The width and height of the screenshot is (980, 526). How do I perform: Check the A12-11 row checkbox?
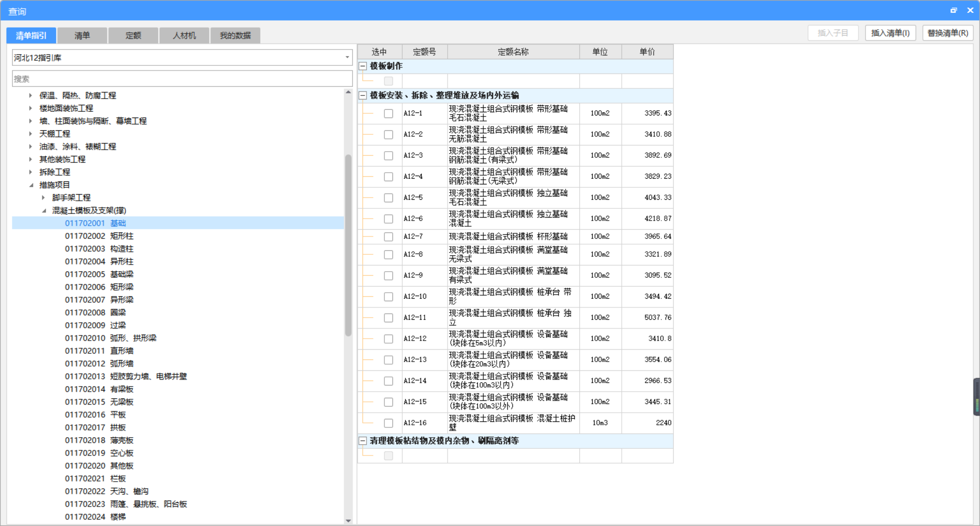coord(388,318)
